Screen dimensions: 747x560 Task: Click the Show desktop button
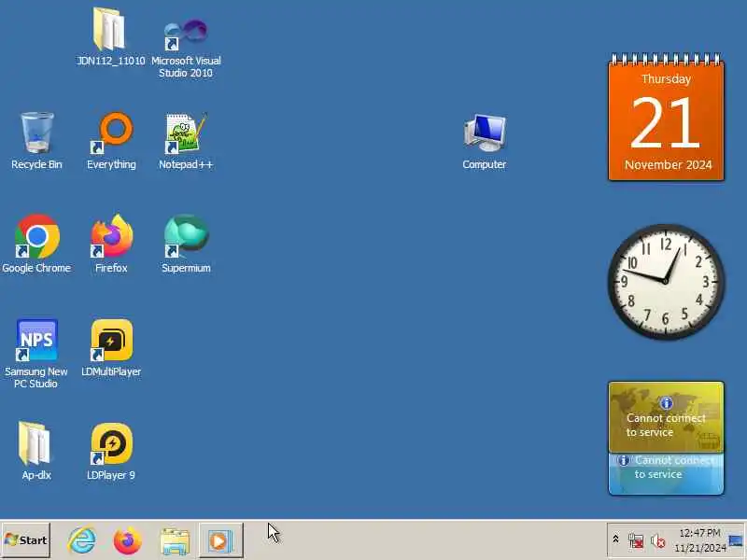tap(736, 540)
